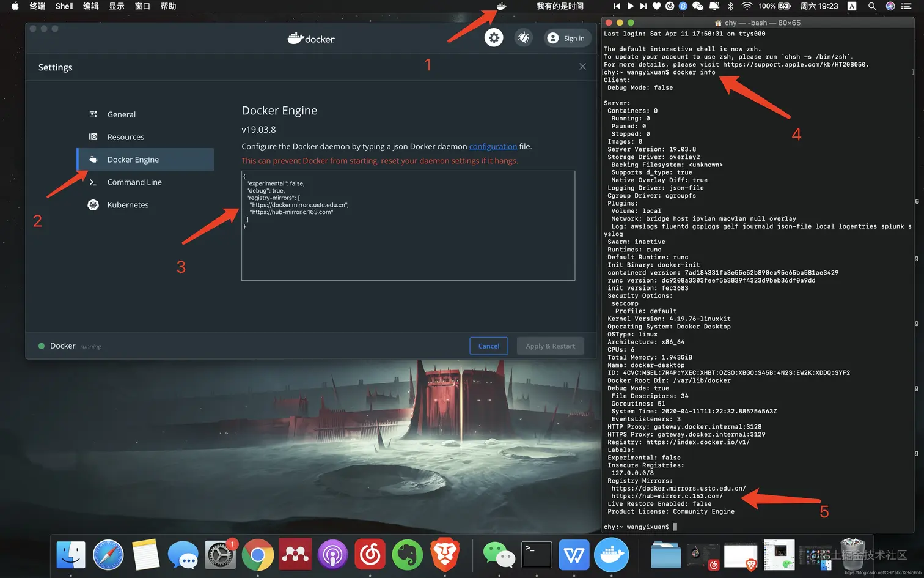Open Notification Center list icon

pyautogui.click(x=907, y=6)
